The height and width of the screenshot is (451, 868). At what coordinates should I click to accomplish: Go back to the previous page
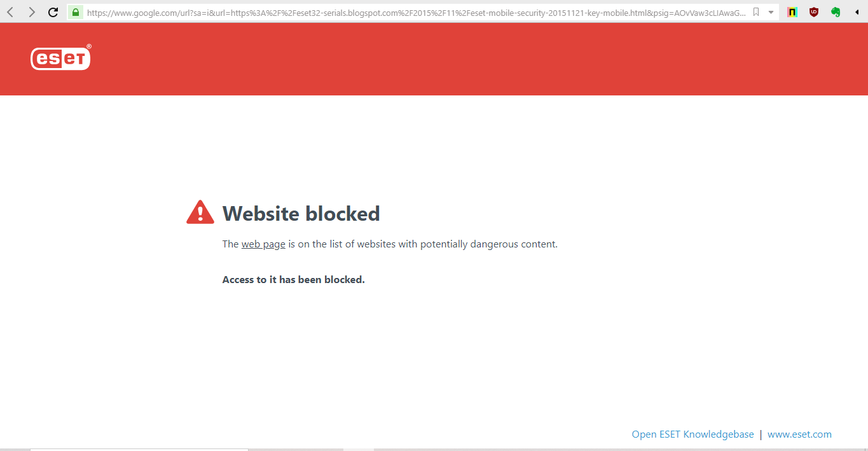pyautogui.click(x=10, y=12)
